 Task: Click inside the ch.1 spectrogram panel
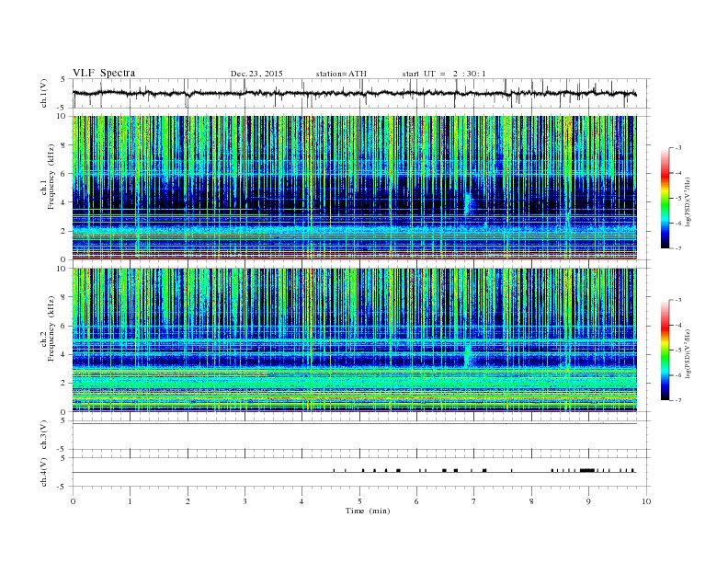(355, 188)
